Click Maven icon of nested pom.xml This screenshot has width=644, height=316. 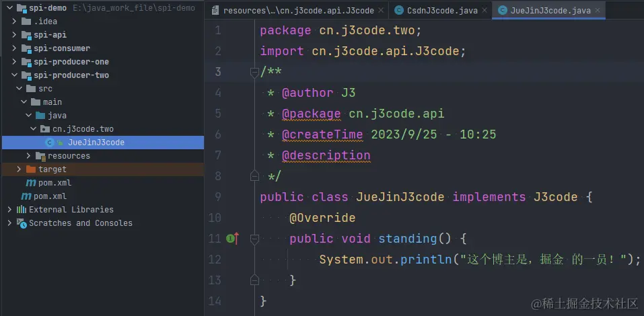pos(31,183)
